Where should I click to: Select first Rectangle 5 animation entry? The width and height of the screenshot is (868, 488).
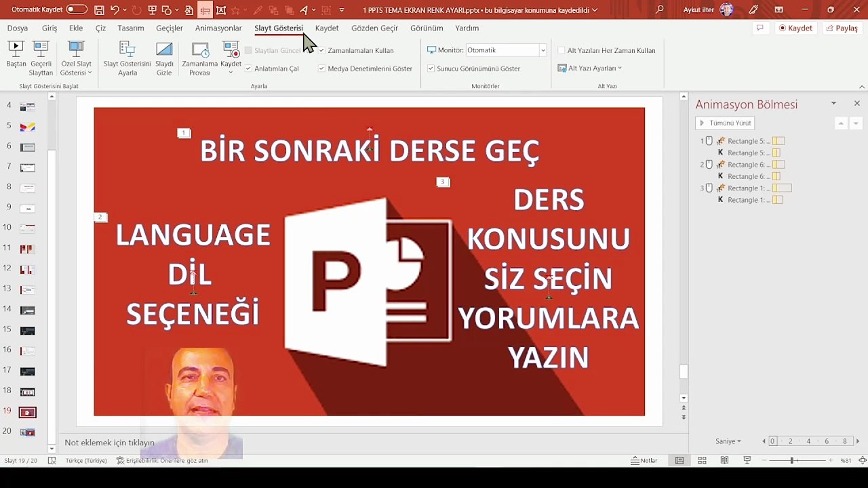click(x=743, y=141)
